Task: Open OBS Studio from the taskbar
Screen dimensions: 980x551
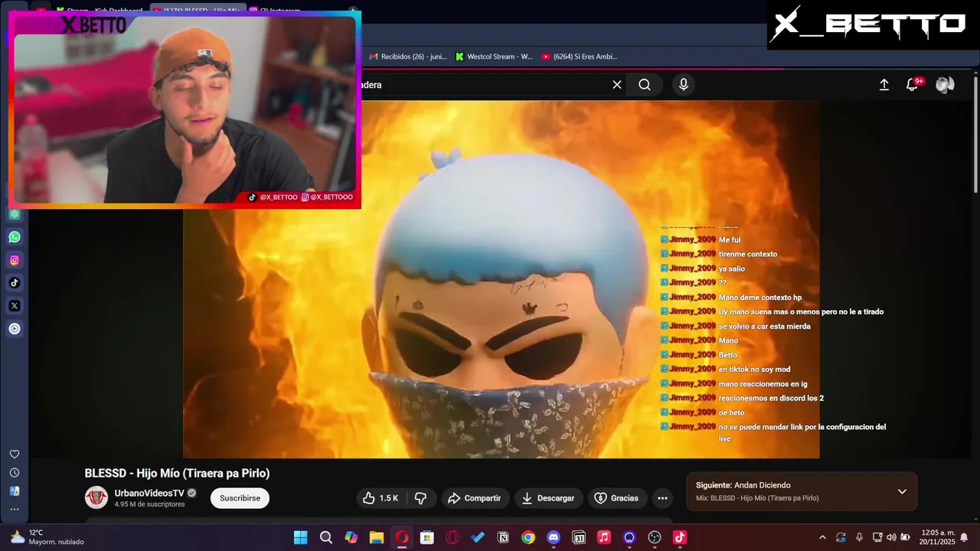Action: pyautogui.click(x=655, y=537)
